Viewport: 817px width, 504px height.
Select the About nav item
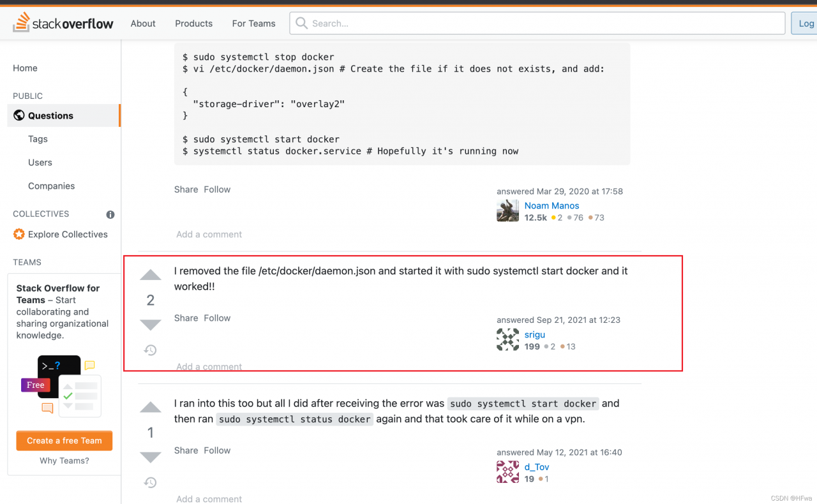click(142, 23)
